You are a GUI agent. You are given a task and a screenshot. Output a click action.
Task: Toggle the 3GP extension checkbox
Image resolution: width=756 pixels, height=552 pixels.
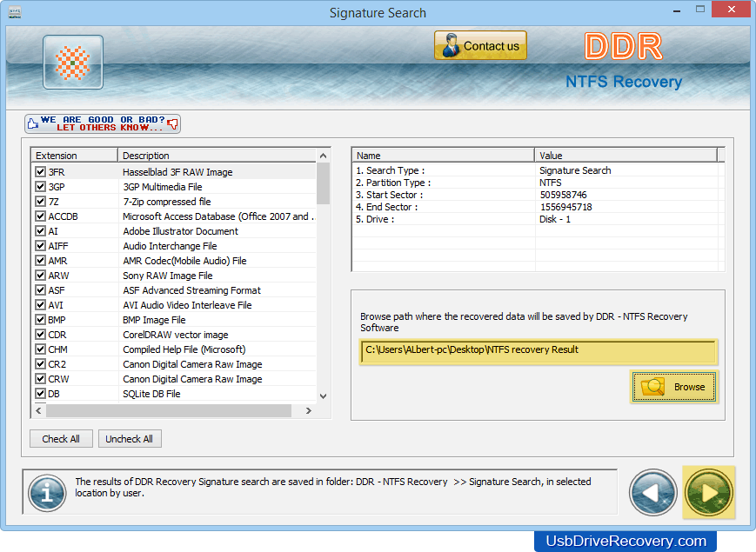[x=41, y=187]
